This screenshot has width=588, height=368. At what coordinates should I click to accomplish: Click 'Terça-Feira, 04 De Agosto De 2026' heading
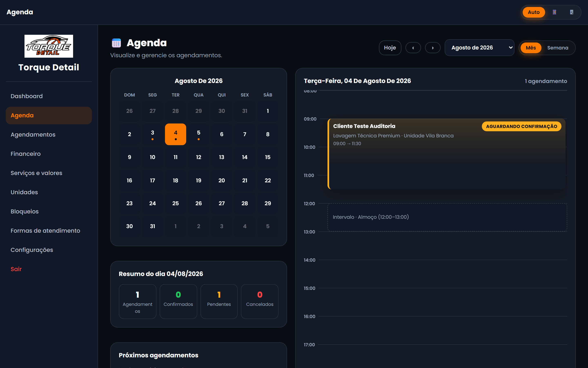(357, 81)
